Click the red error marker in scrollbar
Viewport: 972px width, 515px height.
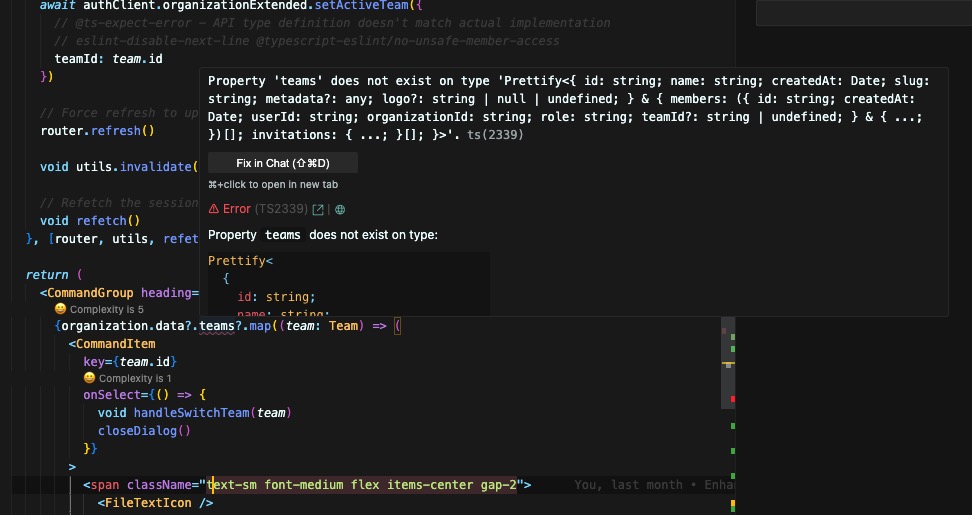(x=733, y=399)
